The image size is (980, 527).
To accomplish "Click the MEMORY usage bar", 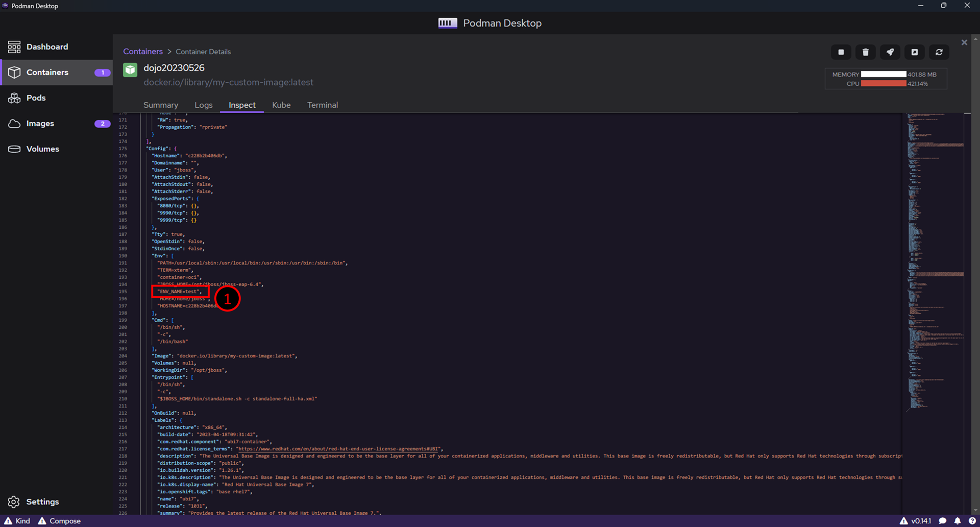I will pos(884,75).
